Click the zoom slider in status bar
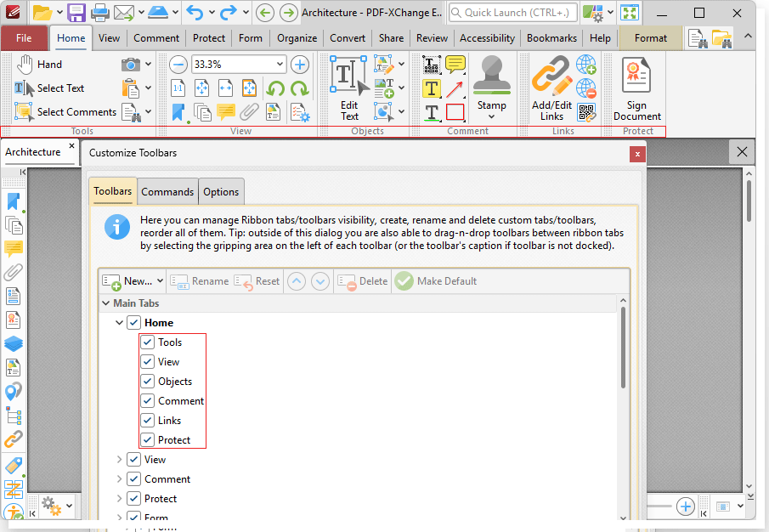 click(659, 506)
